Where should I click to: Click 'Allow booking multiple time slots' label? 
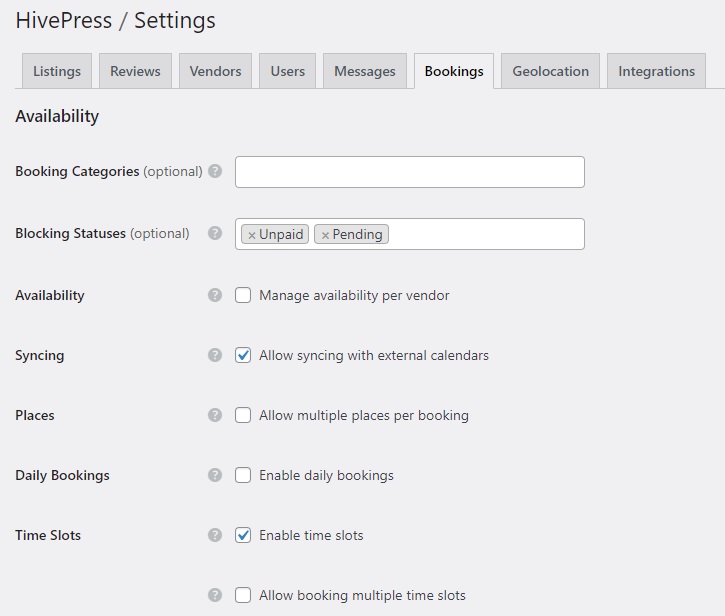pos(362,595)
